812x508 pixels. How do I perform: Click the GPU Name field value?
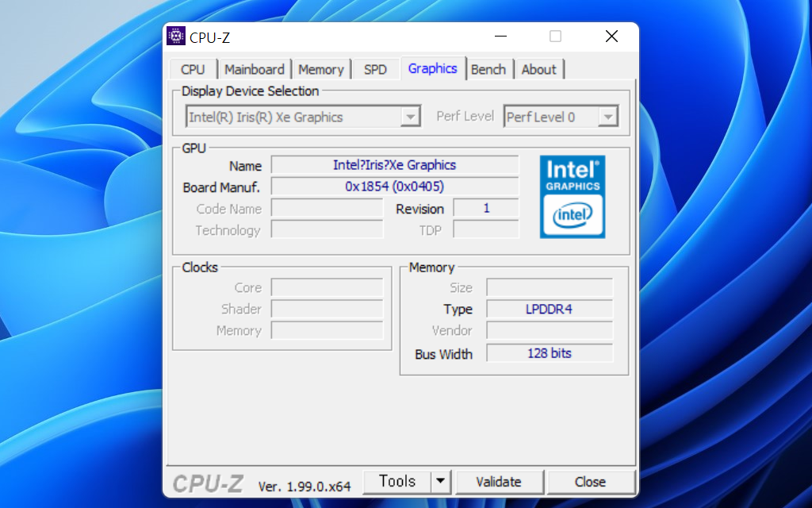pos(395,165)
